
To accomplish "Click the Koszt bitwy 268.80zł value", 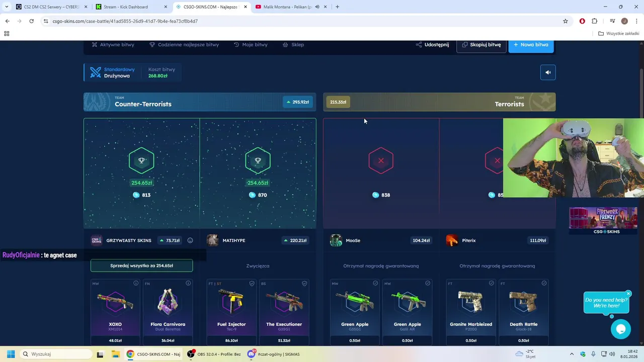I will (158, 76).
